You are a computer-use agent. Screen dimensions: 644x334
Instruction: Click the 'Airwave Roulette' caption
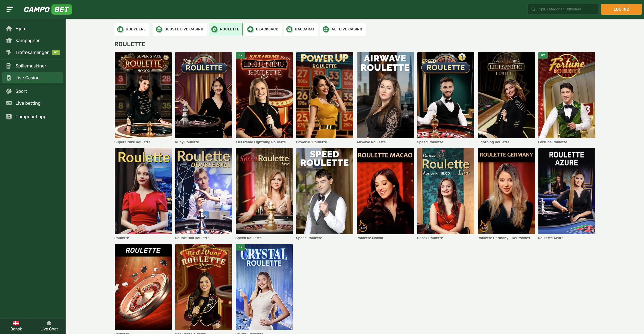(371, 142)
